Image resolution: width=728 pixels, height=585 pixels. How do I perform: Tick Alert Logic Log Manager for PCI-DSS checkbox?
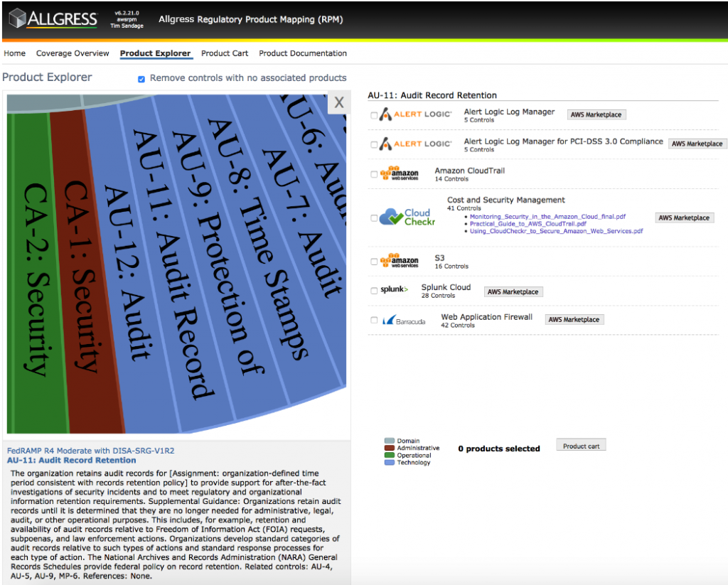click(374, 145)
